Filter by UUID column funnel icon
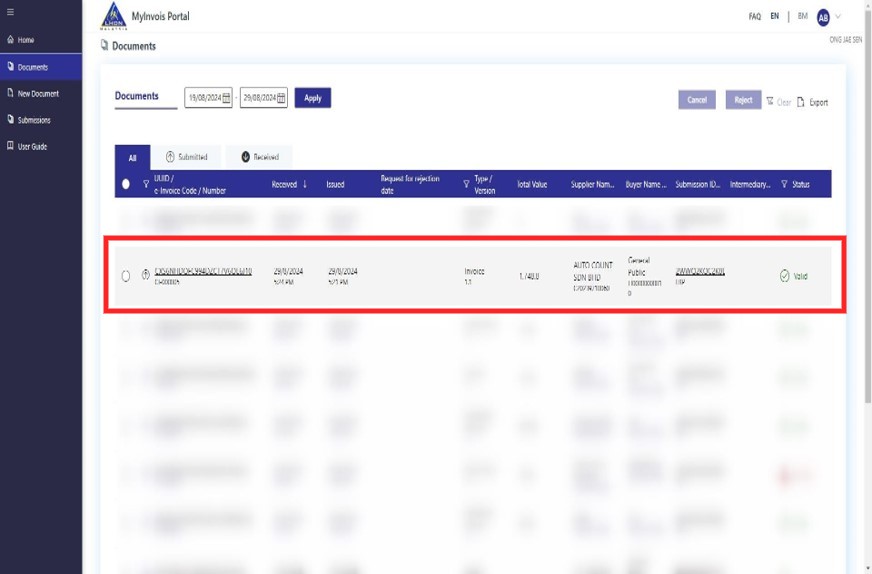The image size is (872, 574). [146, 184]
